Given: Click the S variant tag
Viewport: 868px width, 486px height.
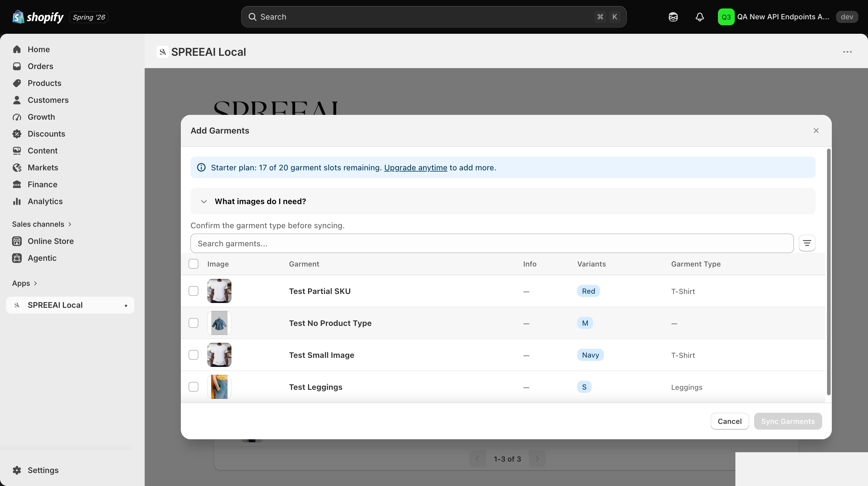Looking at the screenshot, I should pos(584,387).
